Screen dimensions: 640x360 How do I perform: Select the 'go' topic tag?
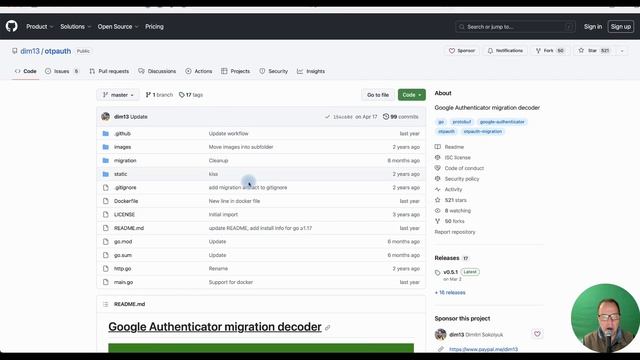(441, 122)
